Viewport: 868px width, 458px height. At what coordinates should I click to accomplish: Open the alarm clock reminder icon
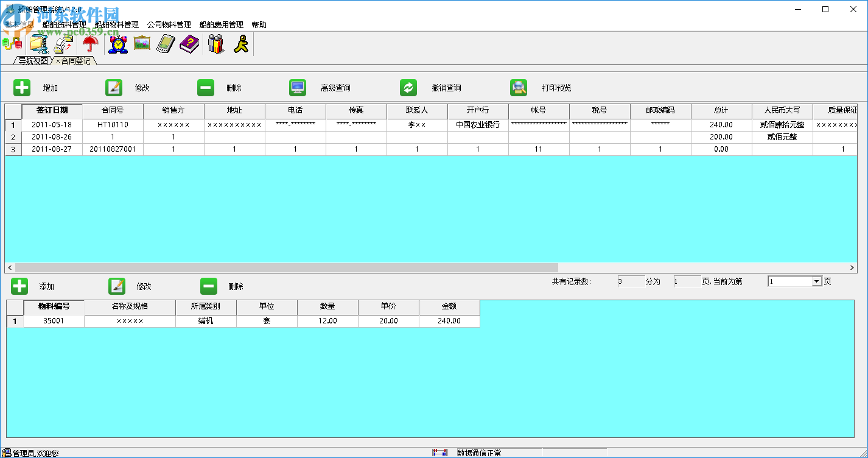click(117, 44)
